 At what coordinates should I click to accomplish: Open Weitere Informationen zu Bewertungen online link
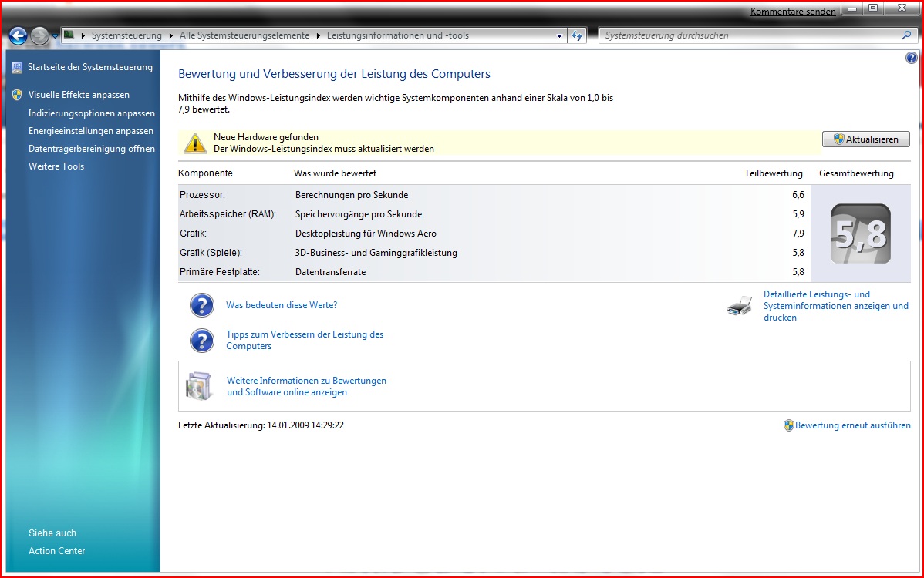click(306, 386)
